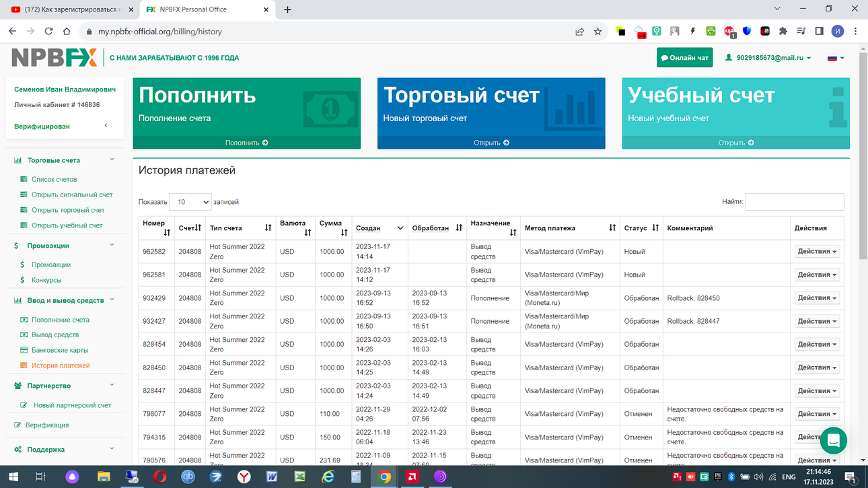Open a new browser tab
868x488 pixels.
click(x=287, y=9)
